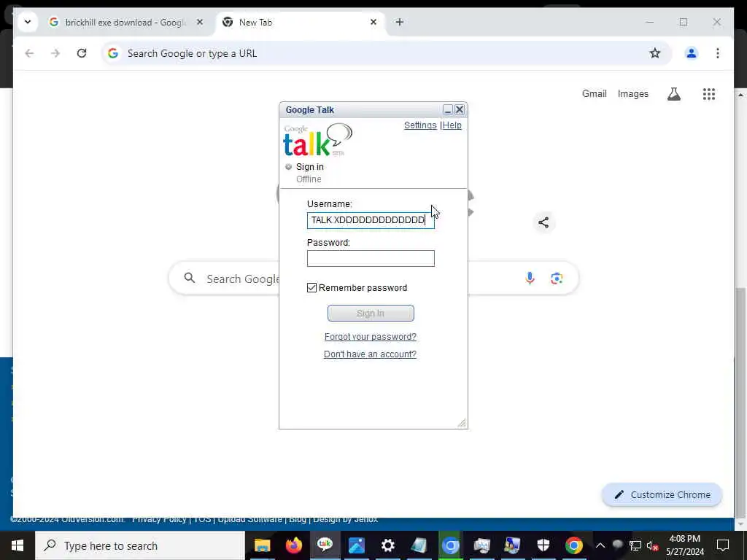
Task: Click Chrome back arrow button
Action: click(x=29, y=53)
